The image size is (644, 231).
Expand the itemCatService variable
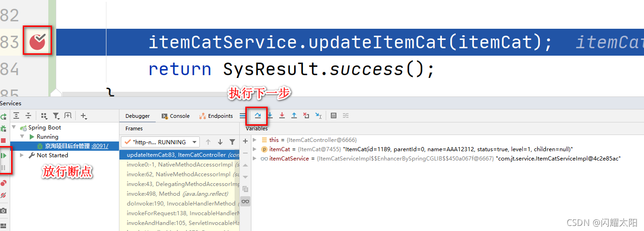coord(255,158)
